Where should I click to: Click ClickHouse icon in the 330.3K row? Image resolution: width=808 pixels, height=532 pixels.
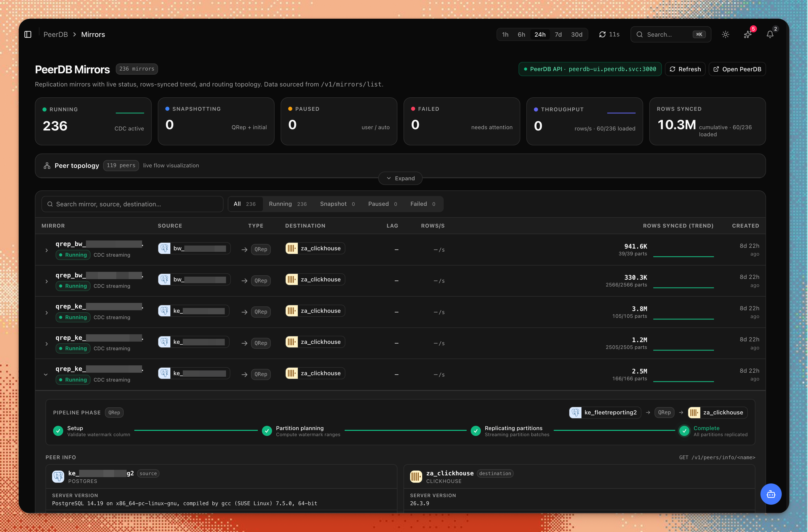[x=292, y=279]
